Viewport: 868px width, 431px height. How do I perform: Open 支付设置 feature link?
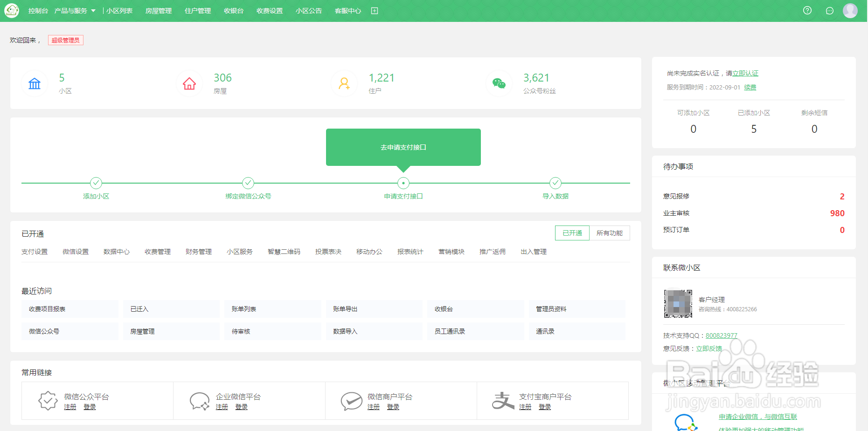(35, 252)
